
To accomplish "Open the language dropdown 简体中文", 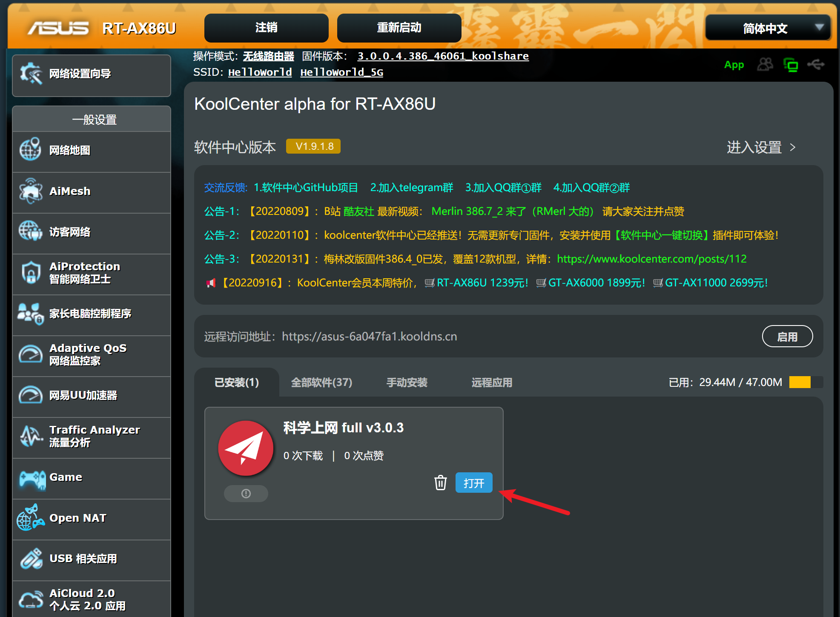I will 768,28.
